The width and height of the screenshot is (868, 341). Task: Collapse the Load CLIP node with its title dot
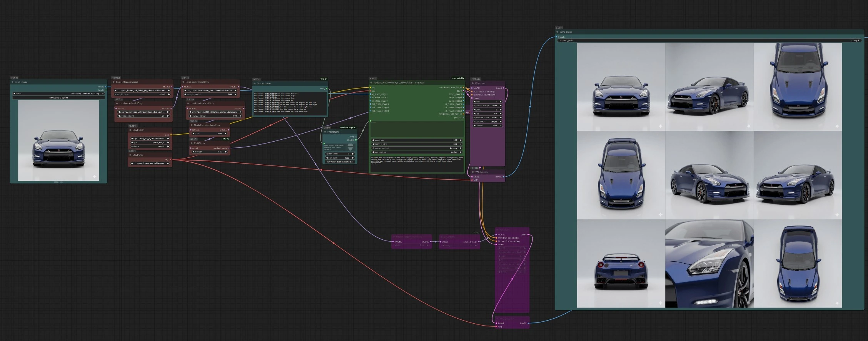pos(130,130)
